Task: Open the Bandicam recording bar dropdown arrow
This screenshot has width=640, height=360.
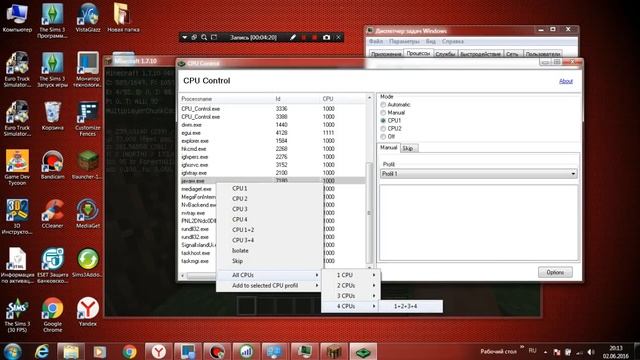Action: click(x=184, y=37)
